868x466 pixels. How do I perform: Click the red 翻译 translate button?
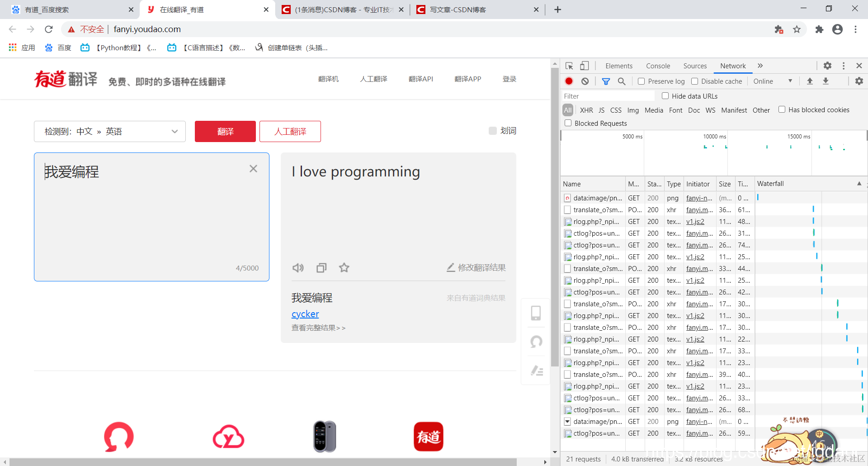[x=225, y=131]
